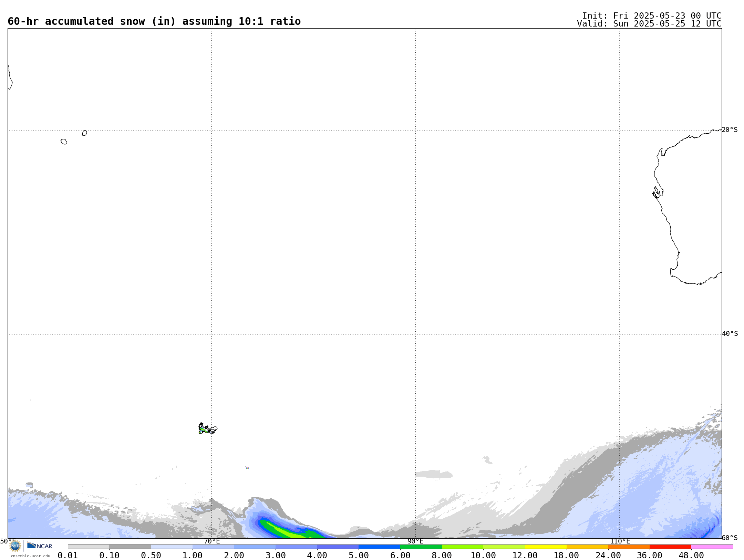The width and height of the screenshot is (744, 560).
Task: Click the 40°S latitude label
Action: [x=730, y=334]
